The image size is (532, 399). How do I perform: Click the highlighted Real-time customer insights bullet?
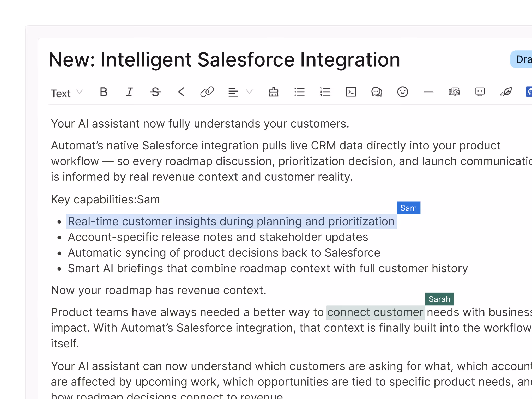231,222
